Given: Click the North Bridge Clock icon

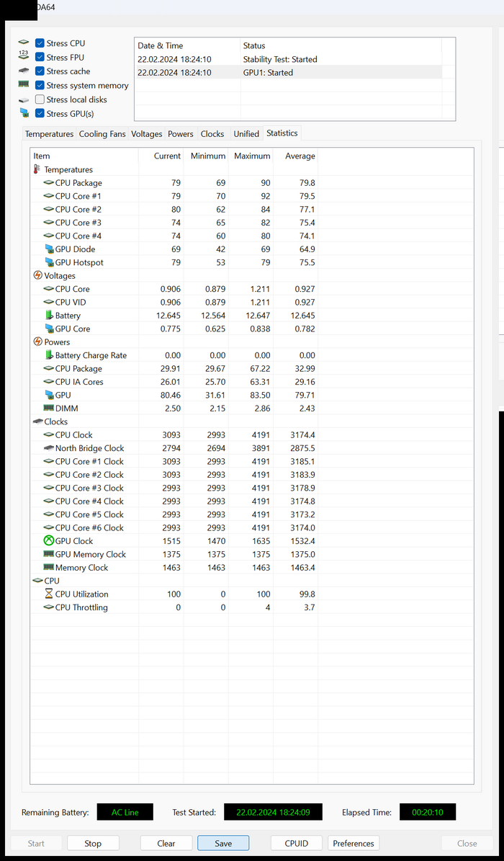Looking at the screenshot, I should pyautogui.click(x=49, y=448).
